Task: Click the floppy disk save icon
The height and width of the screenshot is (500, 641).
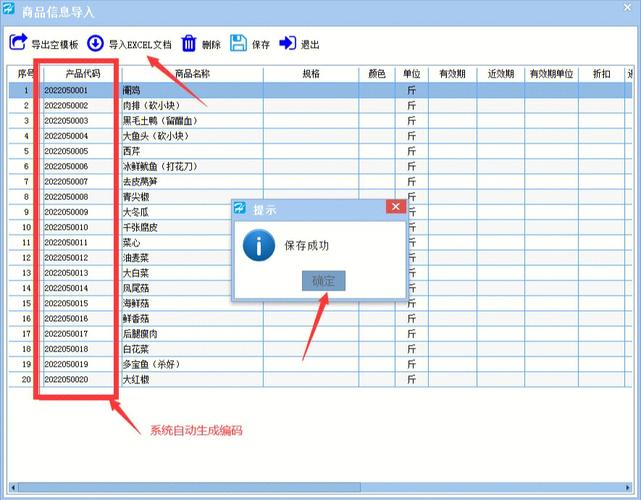Action: (x=238, y=43)
